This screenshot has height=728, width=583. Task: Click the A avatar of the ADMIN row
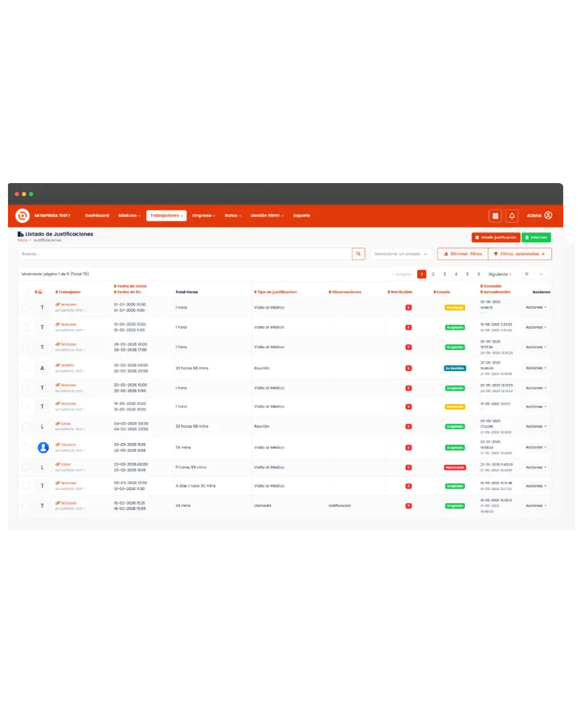43,368
